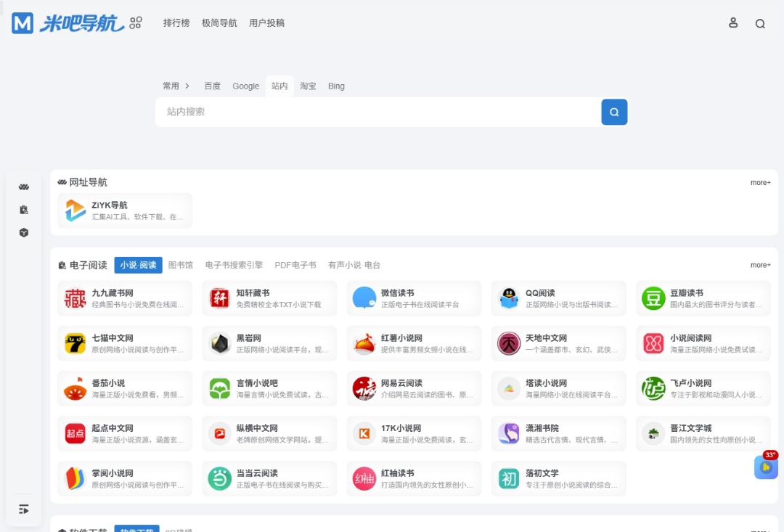Open 晋江文学城 site icon
Image resolution: width=784 pixels, height=532 pixels.
pos(653,433)
